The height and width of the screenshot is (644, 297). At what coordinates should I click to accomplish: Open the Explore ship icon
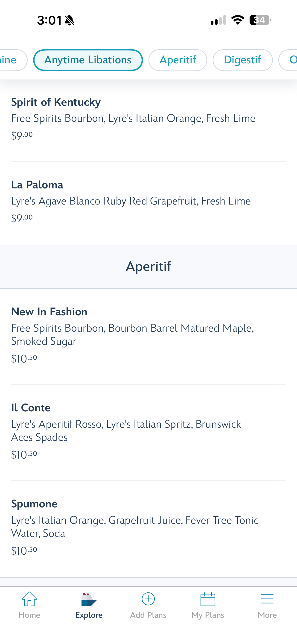tap(89, 600)
